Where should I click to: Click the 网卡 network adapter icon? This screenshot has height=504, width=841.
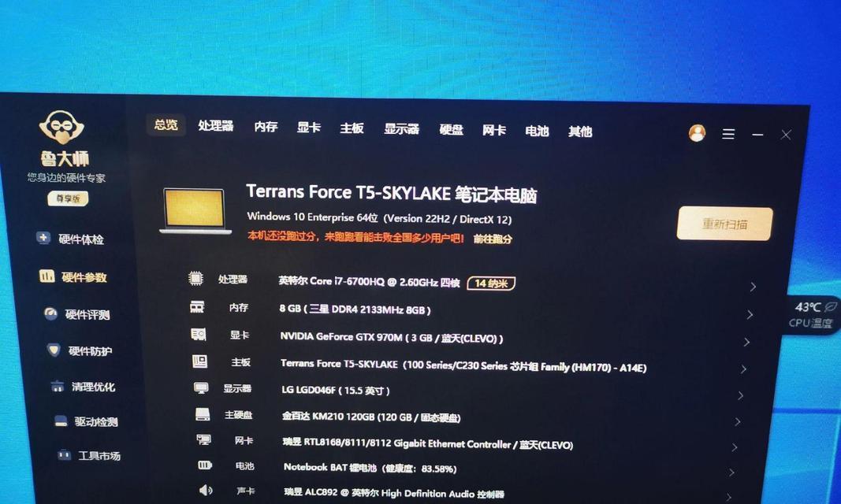pos(203,439)
